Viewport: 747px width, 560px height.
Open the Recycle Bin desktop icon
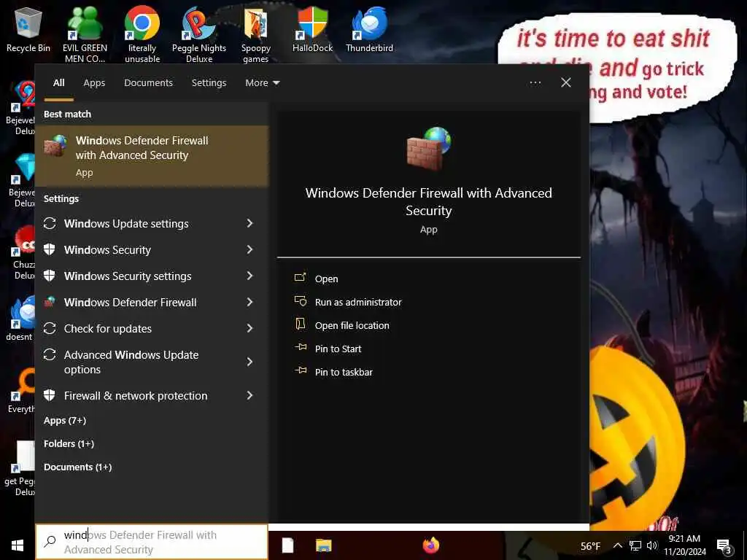coord(28,29)
